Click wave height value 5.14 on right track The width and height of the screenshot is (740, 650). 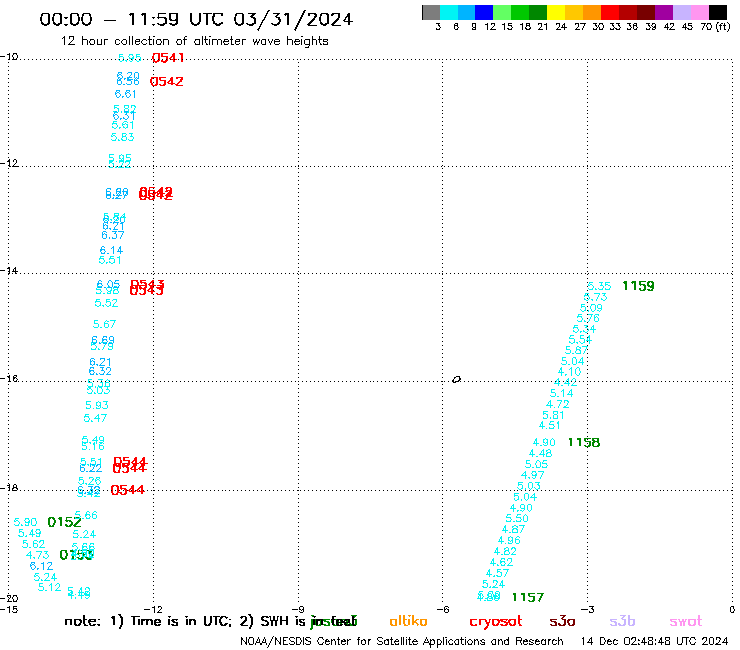pos(562,394)
